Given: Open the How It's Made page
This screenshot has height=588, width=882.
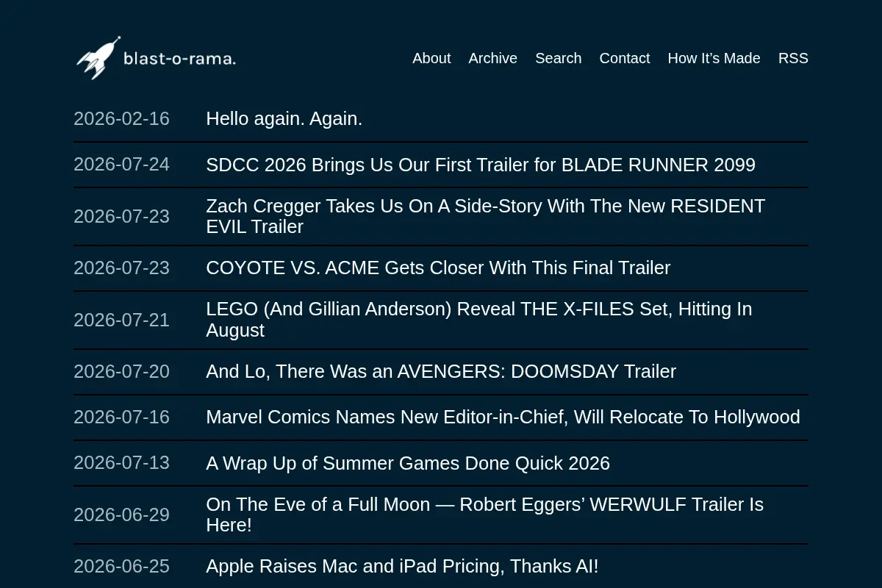Looking at the screenshot, I should [714, 58].
